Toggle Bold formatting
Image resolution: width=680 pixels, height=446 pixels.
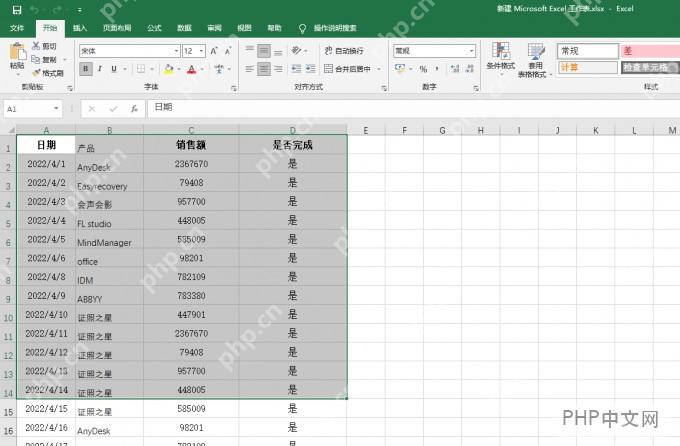[86, 69]
